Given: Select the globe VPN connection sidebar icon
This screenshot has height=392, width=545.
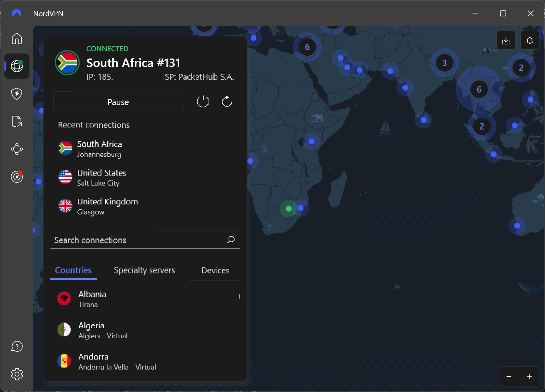Looking at the screenshot, I should 17,66.
